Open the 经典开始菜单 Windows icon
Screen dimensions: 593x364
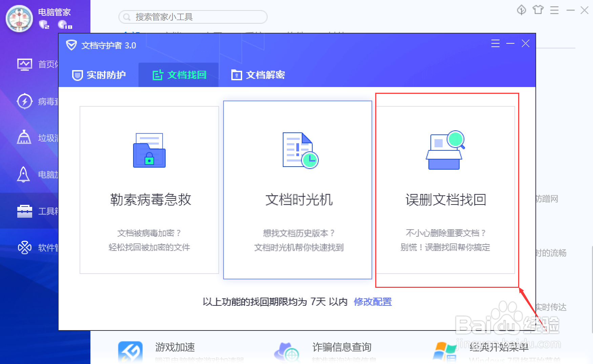coord(445,352)
